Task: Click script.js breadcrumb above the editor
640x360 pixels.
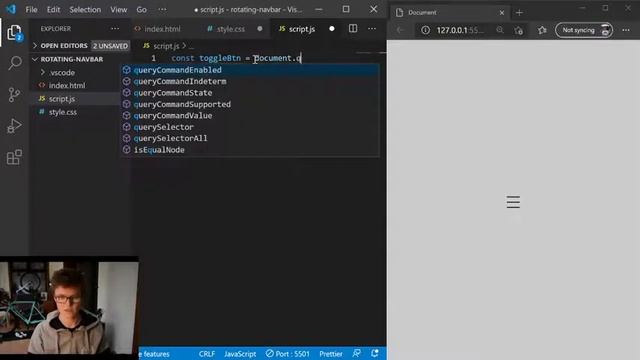Action: [166, 46]
